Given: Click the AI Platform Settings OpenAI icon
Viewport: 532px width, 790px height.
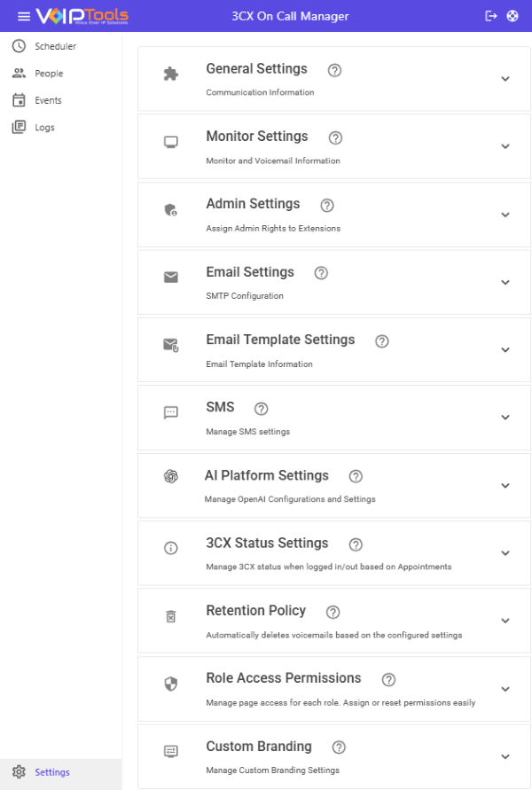Looking at the screenshot, I should click(x=171, y=476).
